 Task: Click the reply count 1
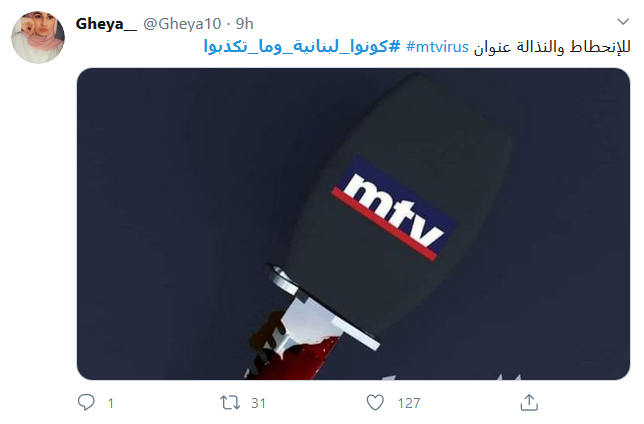(110, 403)
